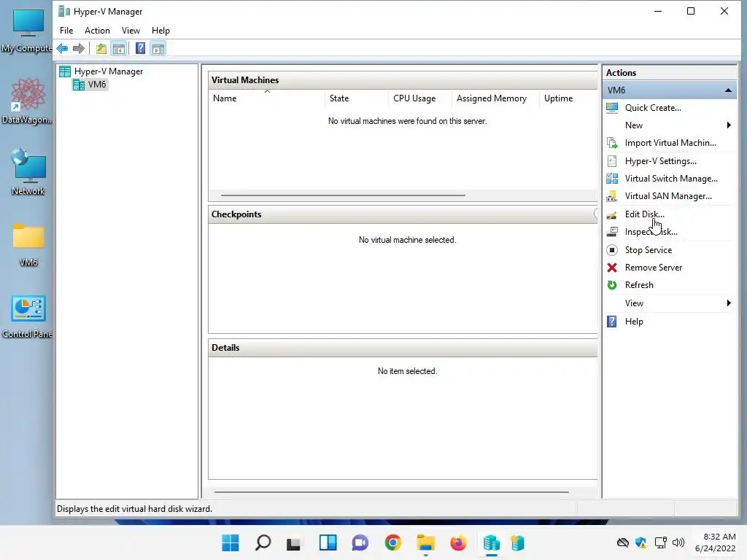Click Remove Server action

(x=653, y=268)
